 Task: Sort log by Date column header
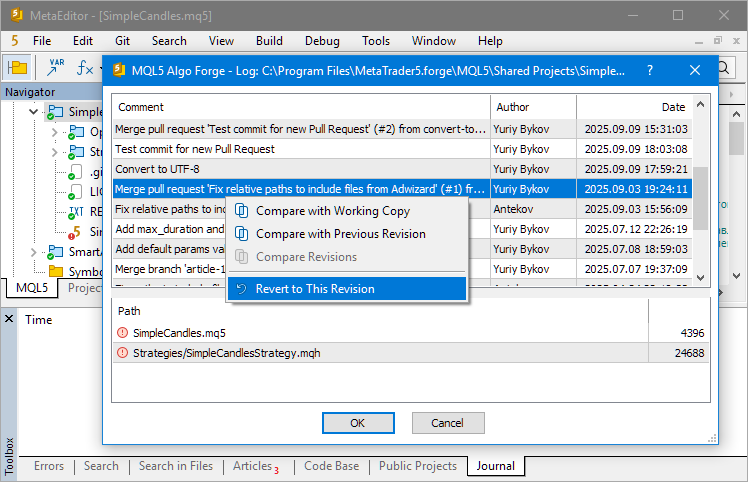tap(634, 107)
